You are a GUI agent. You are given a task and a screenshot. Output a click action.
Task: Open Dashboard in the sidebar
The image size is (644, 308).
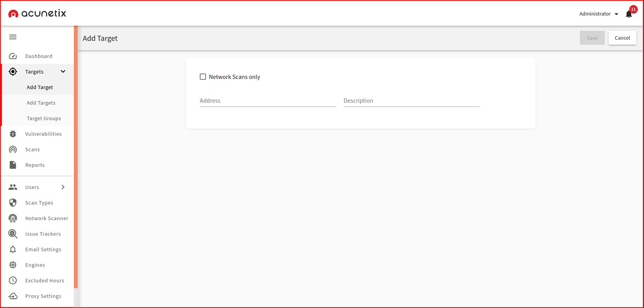pyautogui.click(x=38, y=56)
